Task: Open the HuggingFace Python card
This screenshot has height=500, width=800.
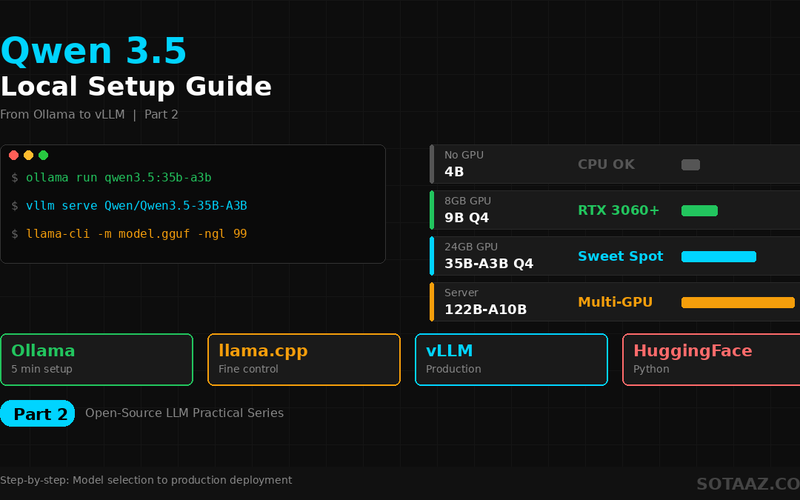Action: tap(711, 360)
